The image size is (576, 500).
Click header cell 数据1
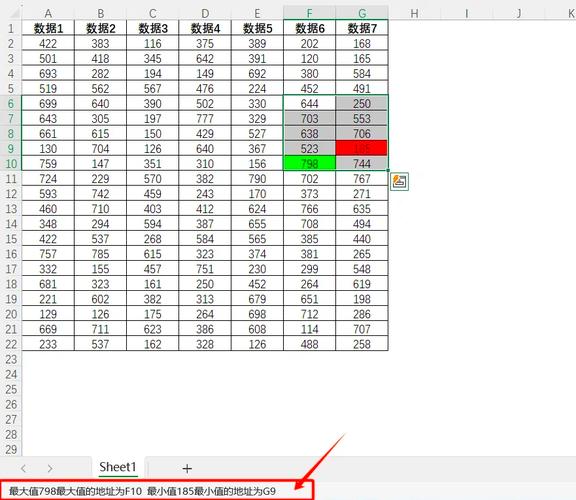coord(48,28)
